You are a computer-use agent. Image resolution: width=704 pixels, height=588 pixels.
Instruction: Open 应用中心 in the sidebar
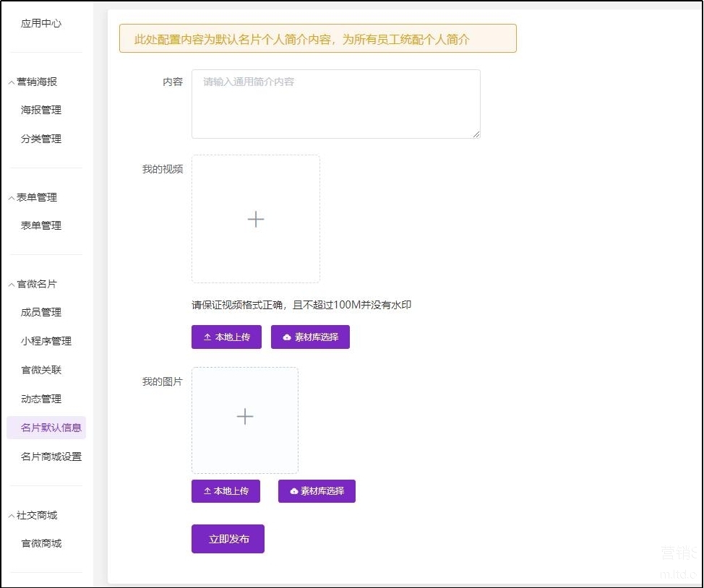click(41, 23)
